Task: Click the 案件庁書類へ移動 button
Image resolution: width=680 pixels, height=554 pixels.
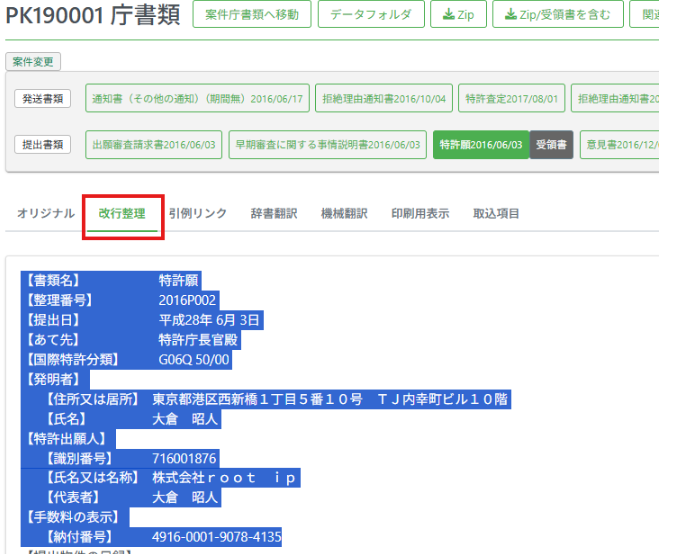Action: pyautogui.click(x=252, y=15)
